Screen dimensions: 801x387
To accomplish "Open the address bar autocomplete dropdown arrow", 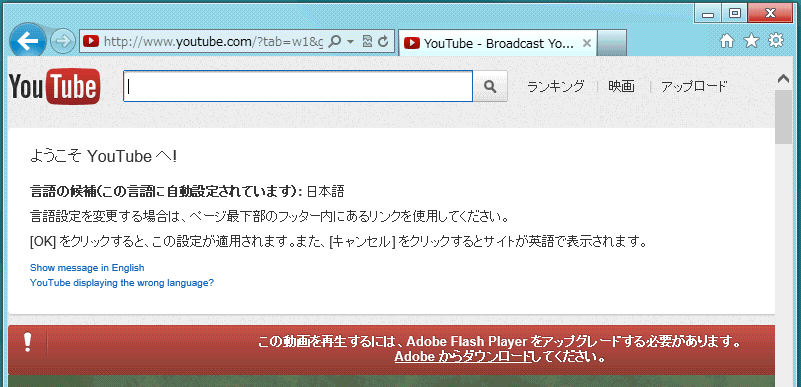I will click(350, 41).
